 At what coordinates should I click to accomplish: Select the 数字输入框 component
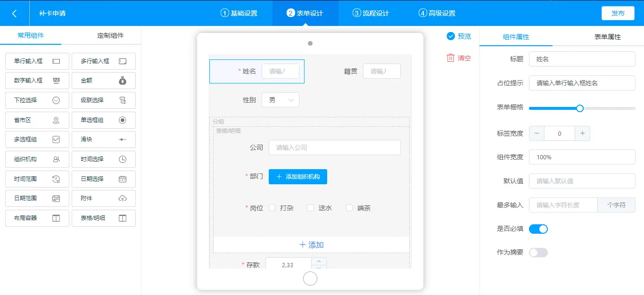click(x=37, y=81)
